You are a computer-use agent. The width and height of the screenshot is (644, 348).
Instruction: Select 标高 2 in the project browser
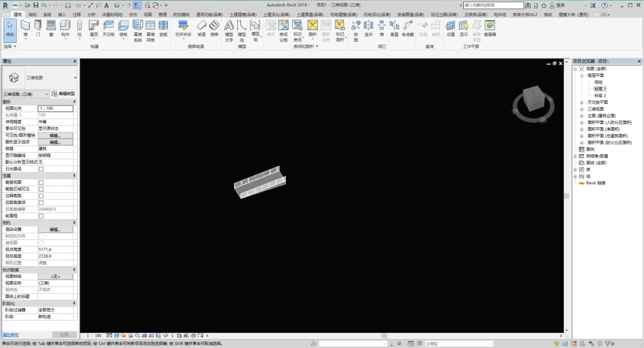pos(600,96)
